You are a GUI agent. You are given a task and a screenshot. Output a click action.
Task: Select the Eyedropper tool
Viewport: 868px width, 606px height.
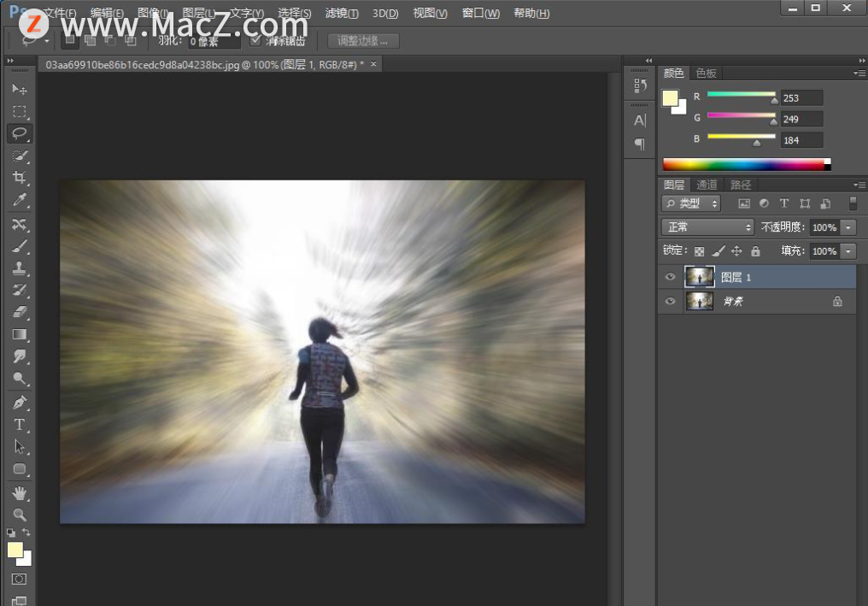coord(20,200)
